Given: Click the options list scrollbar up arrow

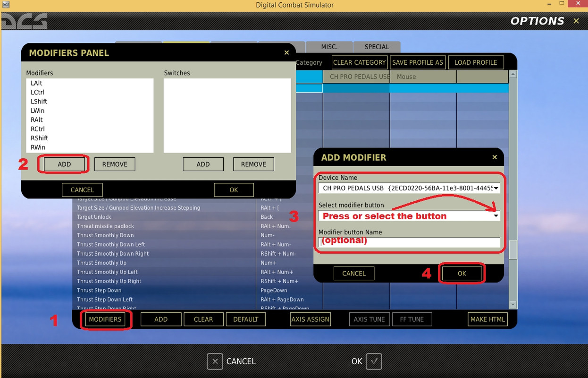Looking at the screenshot, I should (513, 74).
